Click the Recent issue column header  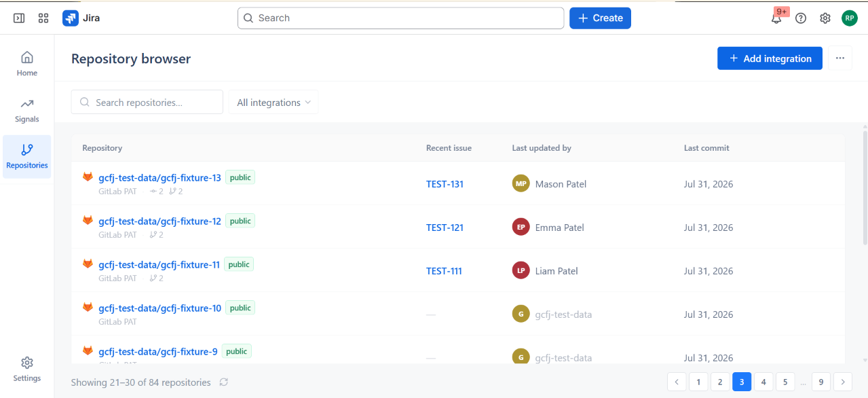tap(449, 148)
